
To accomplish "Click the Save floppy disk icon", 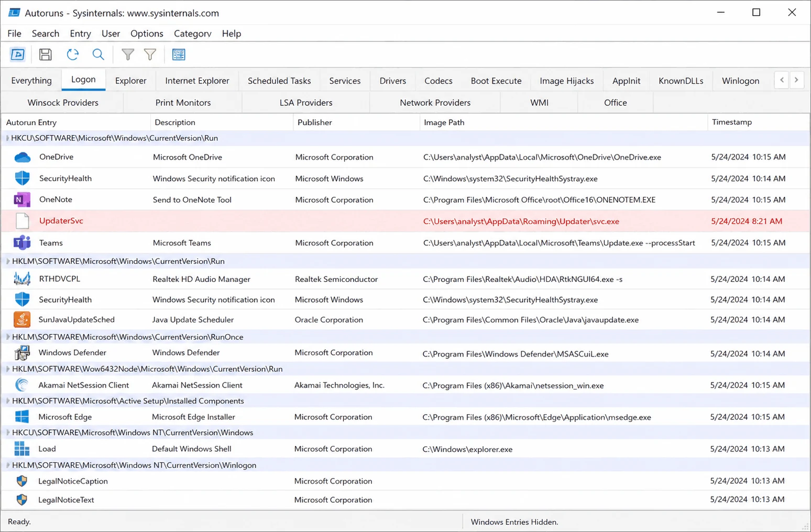I will 46,54.
